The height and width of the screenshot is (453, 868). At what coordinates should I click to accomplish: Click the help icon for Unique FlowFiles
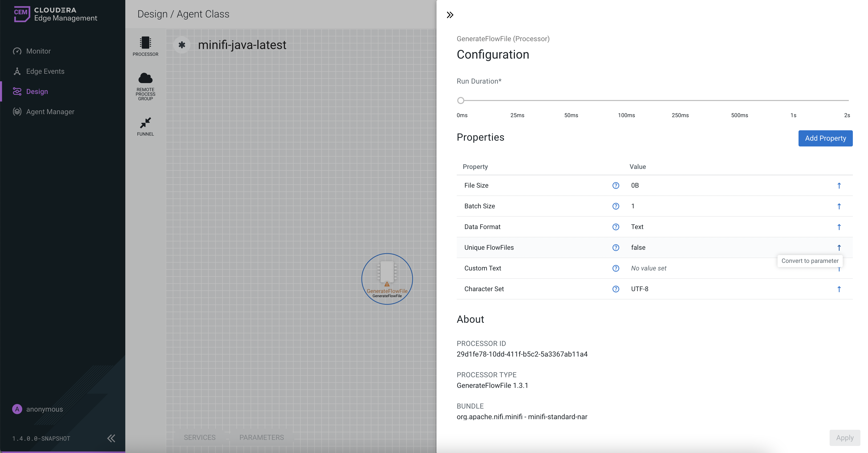pyautogui.click(x=616, y=247)
